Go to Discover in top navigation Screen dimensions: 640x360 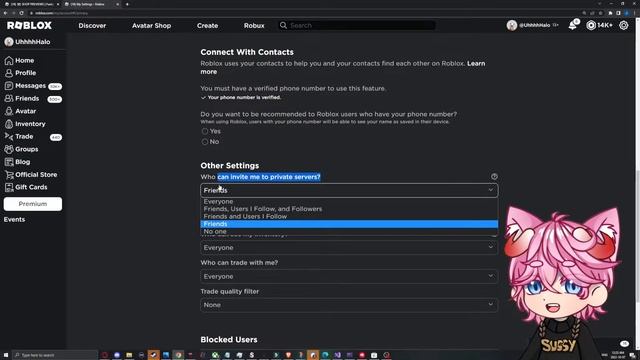tap(92, 25)
